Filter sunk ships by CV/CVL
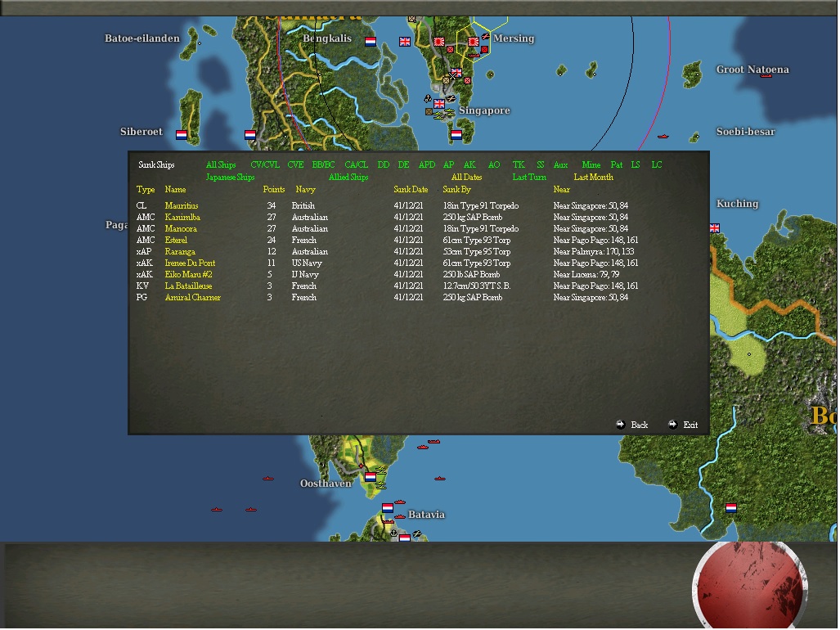840x630 pixels. (x=266, y=165)
